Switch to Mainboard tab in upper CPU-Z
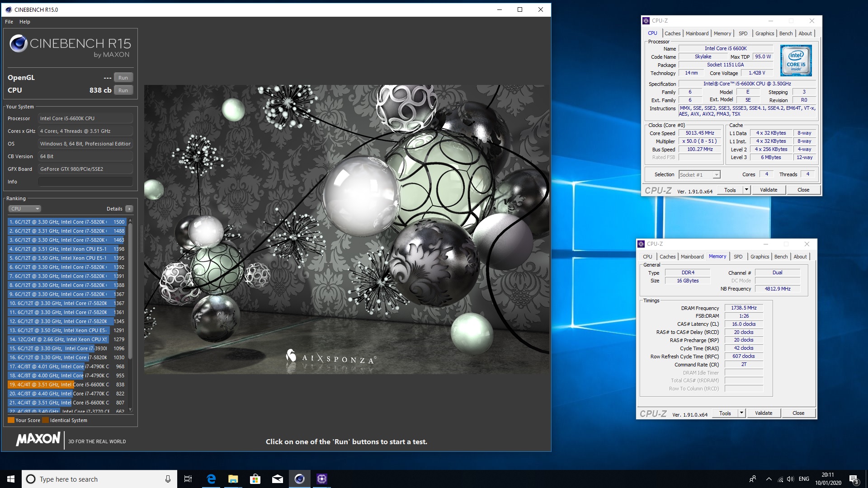 [x=697, y=33]
